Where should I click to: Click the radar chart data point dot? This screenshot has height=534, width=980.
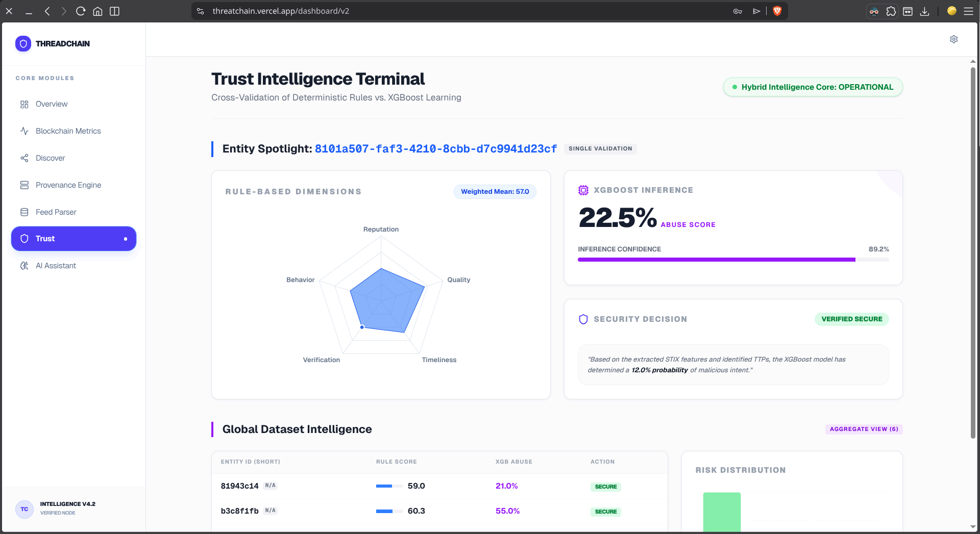click(x=362, y=327)
